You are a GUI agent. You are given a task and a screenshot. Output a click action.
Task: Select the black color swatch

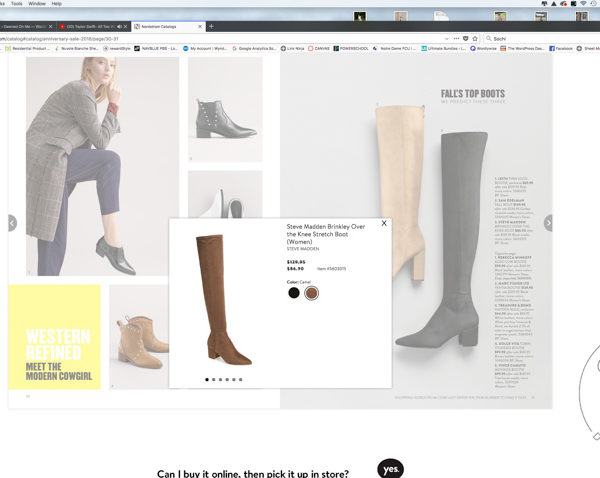[294, 293]
